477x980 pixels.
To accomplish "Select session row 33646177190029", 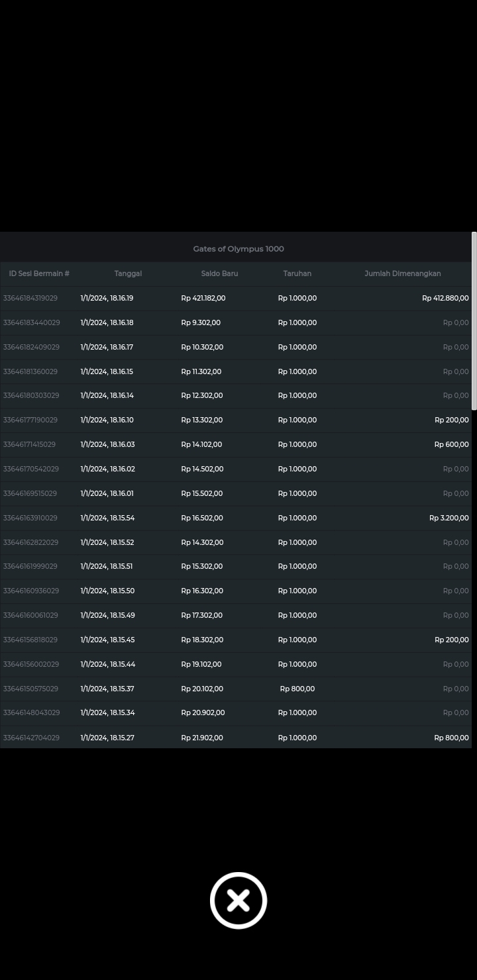I will [x=30, y=420].
